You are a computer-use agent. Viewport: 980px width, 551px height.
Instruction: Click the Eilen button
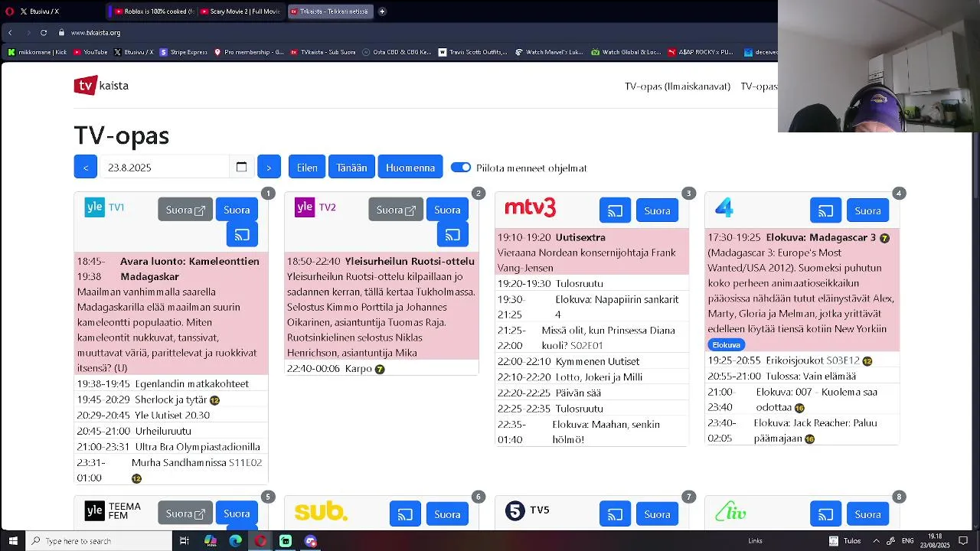[x=307, y=167]
